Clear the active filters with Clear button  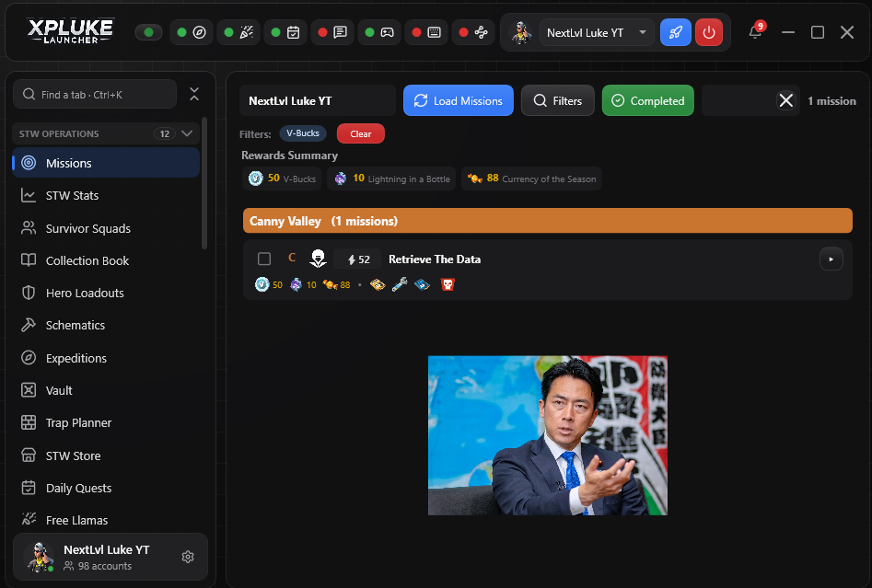(361, 133)
